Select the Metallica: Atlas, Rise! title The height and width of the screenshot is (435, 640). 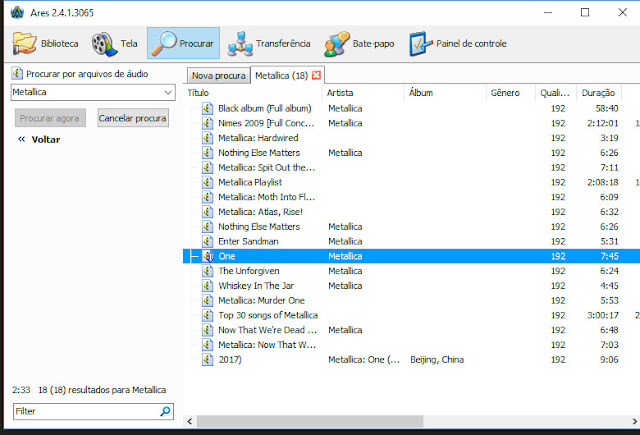[260, 211]
